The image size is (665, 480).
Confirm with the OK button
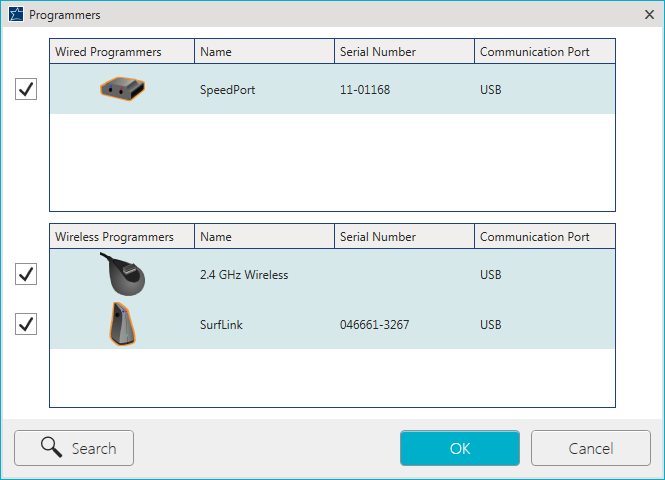460,448
